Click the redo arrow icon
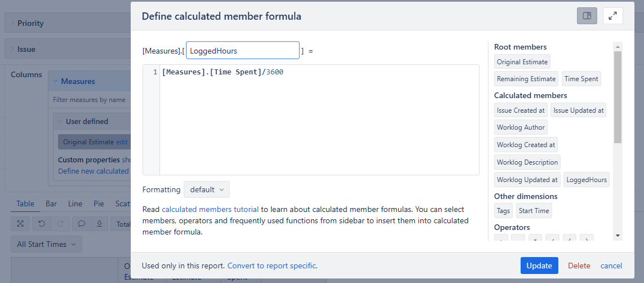 [60, 223]
